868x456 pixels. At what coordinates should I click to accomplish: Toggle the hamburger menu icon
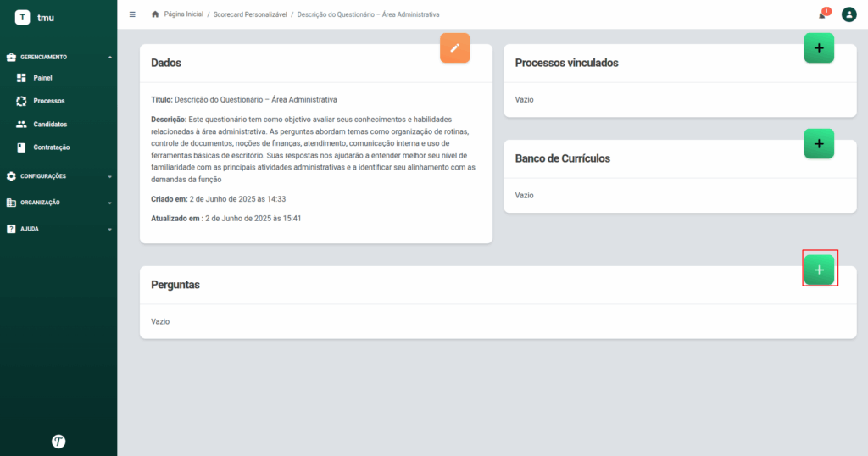coord(132,14)
